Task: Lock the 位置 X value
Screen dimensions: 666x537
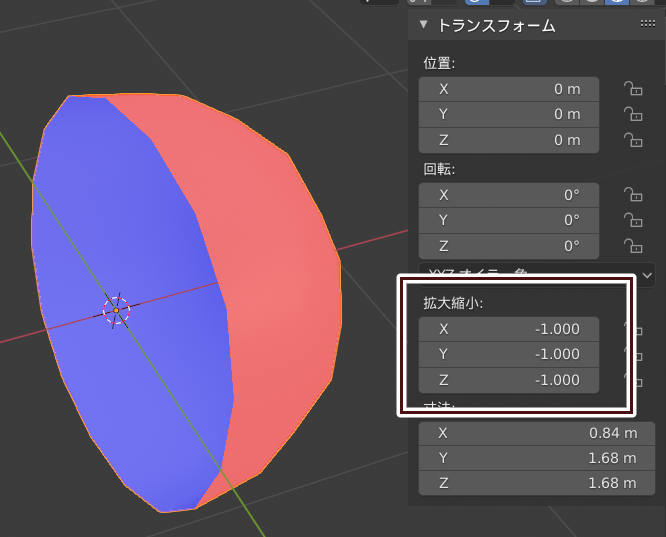Action: 633,89
